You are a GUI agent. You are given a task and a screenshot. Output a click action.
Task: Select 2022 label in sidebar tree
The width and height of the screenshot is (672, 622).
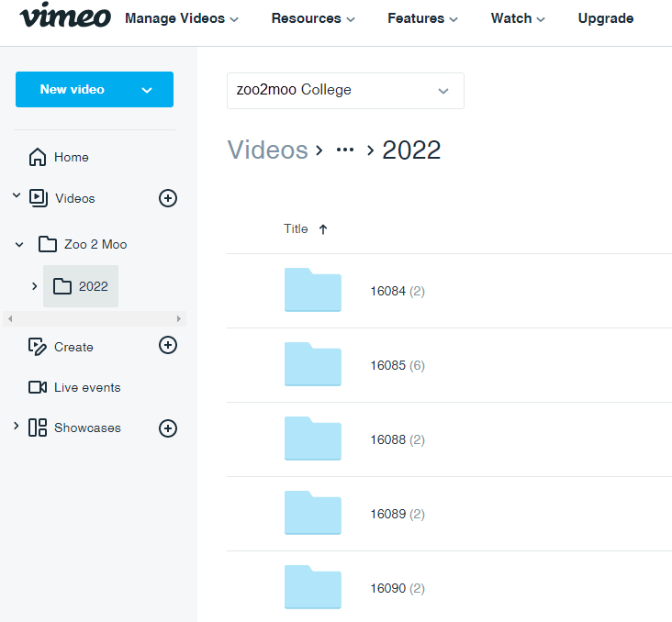click(94, 286)
